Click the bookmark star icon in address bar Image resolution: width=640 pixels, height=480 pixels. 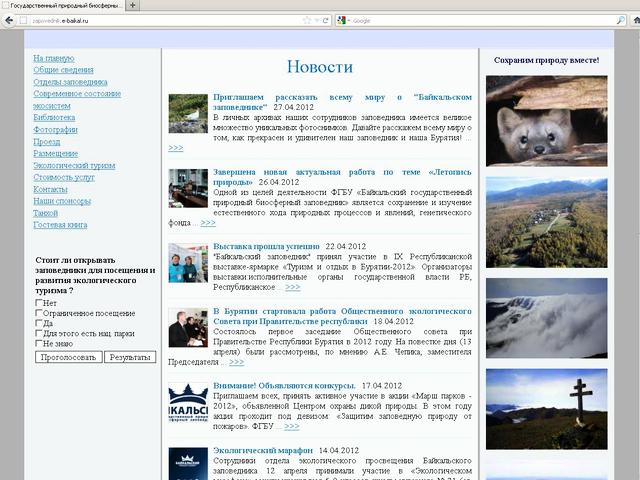307,20
